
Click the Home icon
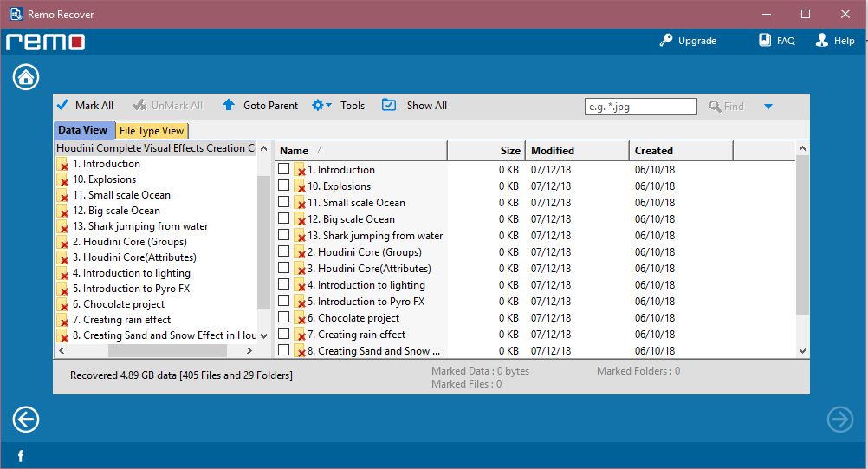click(26, 77)
